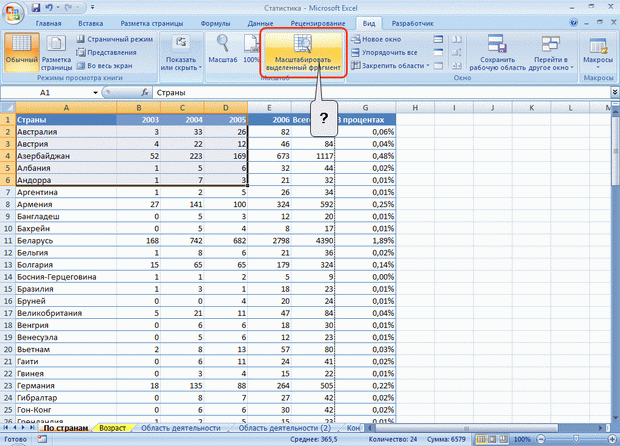Switch to Разметка страницы view in ribbon
Viewport: 620px width, 446px height.
pyautogui.click(x=56, y=52)
